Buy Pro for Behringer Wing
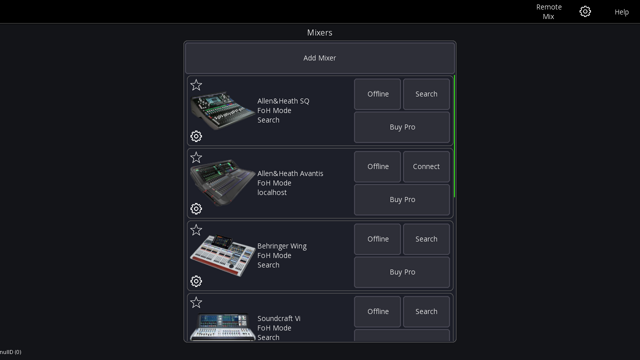 pos(402,272)
